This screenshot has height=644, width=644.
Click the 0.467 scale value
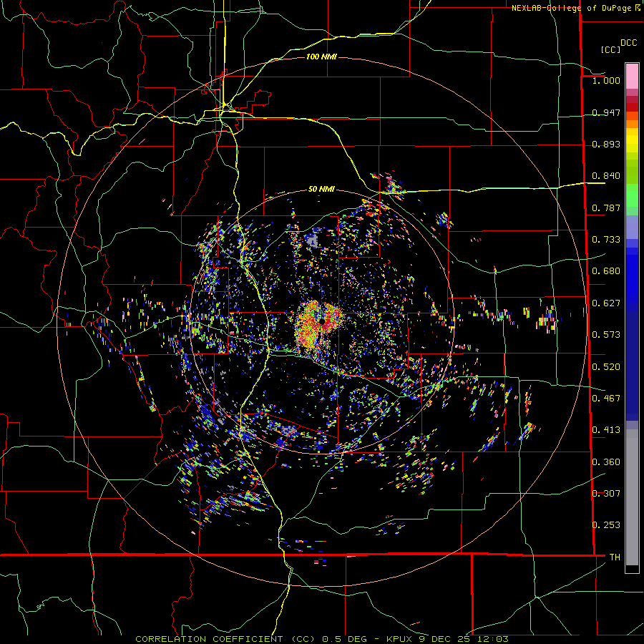(x=606, y=399)
